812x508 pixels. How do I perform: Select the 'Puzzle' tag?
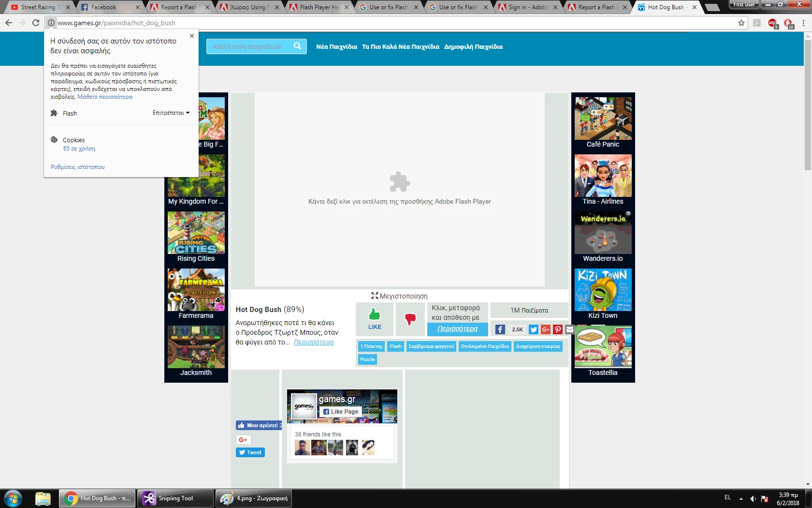point(367,359)
